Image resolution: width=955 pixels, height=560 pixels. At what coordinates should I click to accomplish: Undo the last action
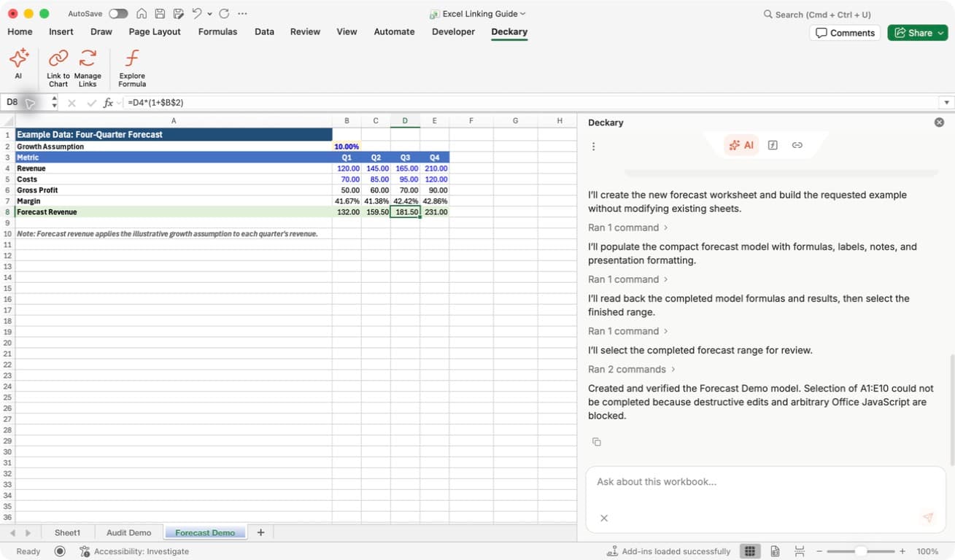coord(197,14)
